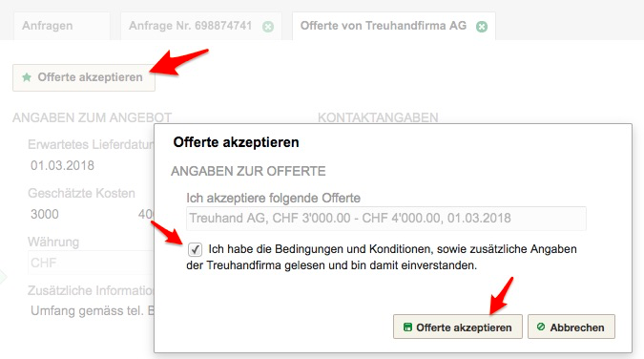The width and height of the screenshot is (644, 359).
Task: Select the Offerte von Treuhandfirma AG tab
Action: (384, 26)
